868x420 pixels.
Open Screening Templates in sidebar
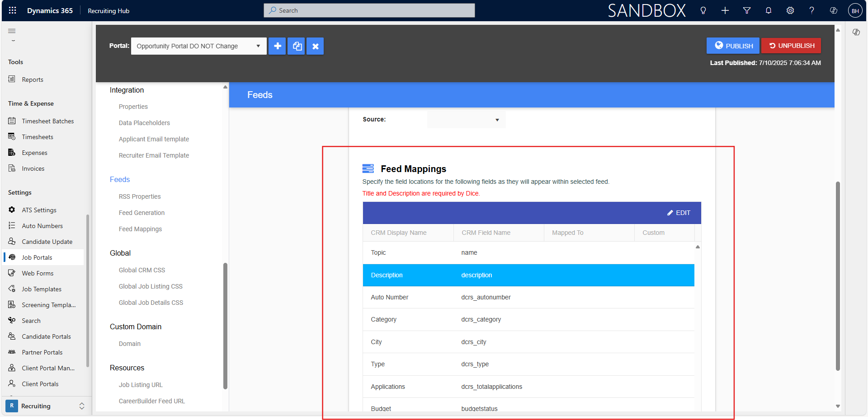coord(49,305)
